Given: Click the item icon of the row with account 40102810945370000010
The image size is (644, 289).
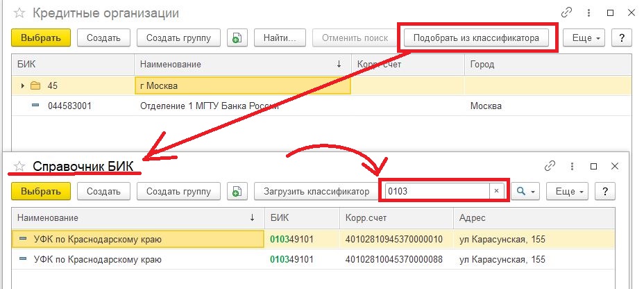Looking at the screenshot, I should pyautogui.click(x=23, y=239).
